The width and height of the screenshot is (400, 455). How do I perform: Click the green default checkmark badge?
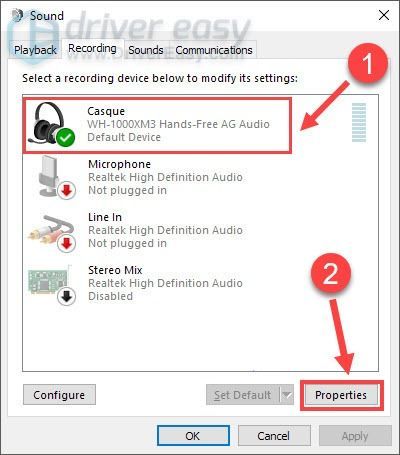tap(65, 137)
